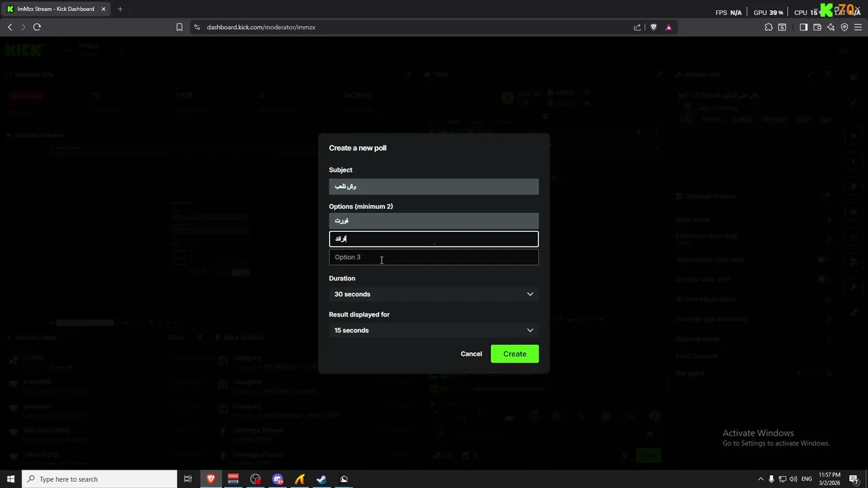Switch ENG input language
The image size is (868, 488).
click(806, 479)
